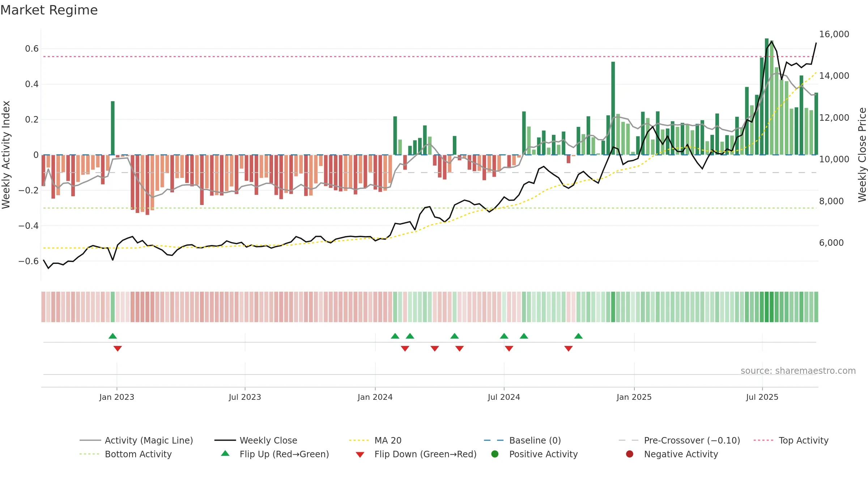Click the 16,000 price axis label
This screenshot has width=868, height=488.
[x=834, y=34]
